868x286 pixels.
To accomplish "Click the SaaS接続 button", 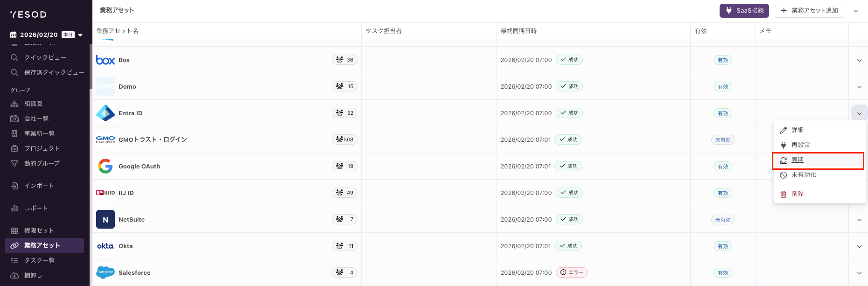I will click(x=744, y=11).
